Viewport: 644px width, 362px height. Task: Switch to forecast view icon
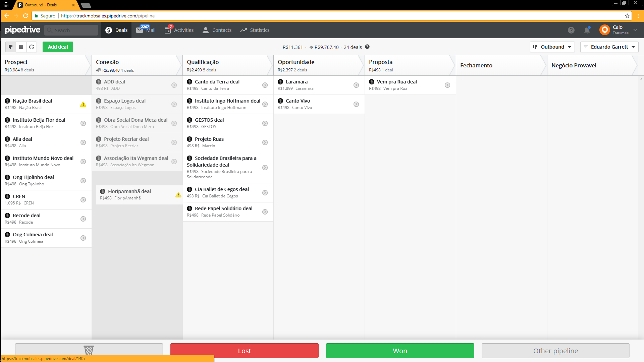(x=32, y=47)
